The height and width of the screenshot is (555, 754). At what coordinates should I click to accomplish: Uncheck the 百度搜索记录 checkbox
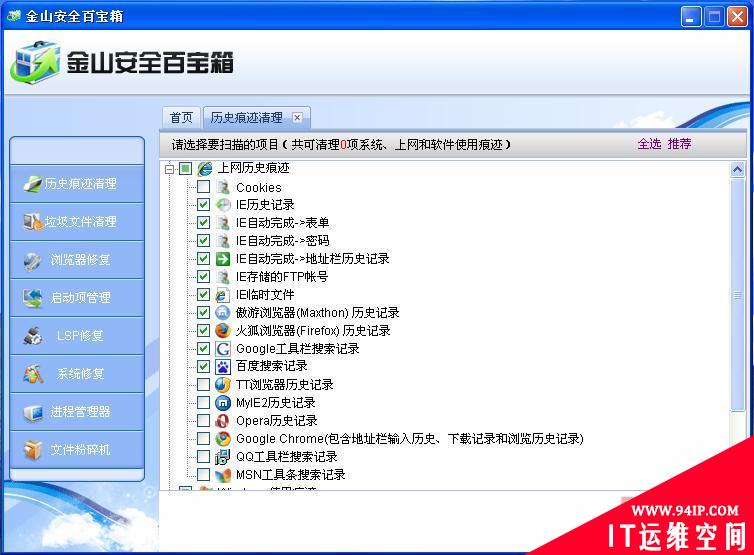(x=203, y=366)
